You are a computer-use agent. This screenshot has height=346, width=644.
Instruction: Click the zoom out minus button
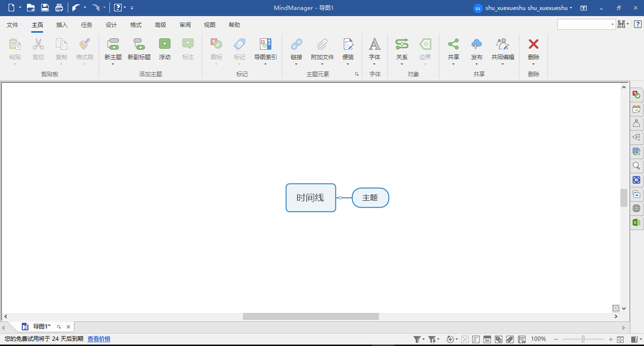tap(556, 339)
